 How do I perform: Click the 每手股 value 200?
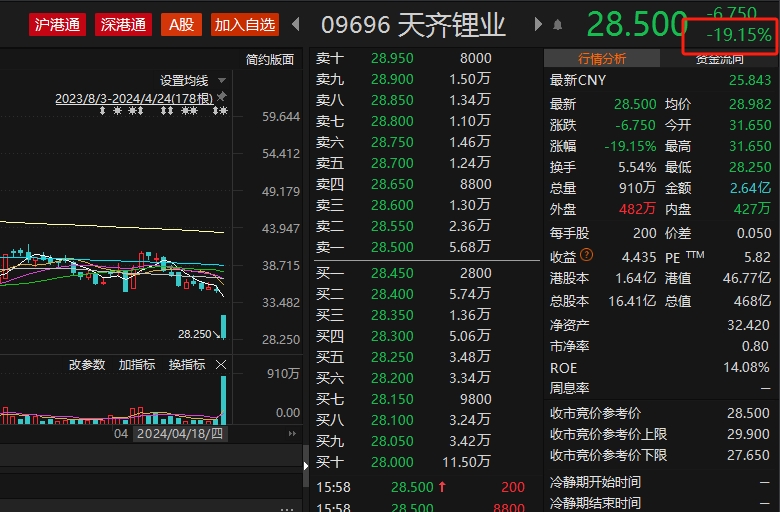(x=645, y=233)
